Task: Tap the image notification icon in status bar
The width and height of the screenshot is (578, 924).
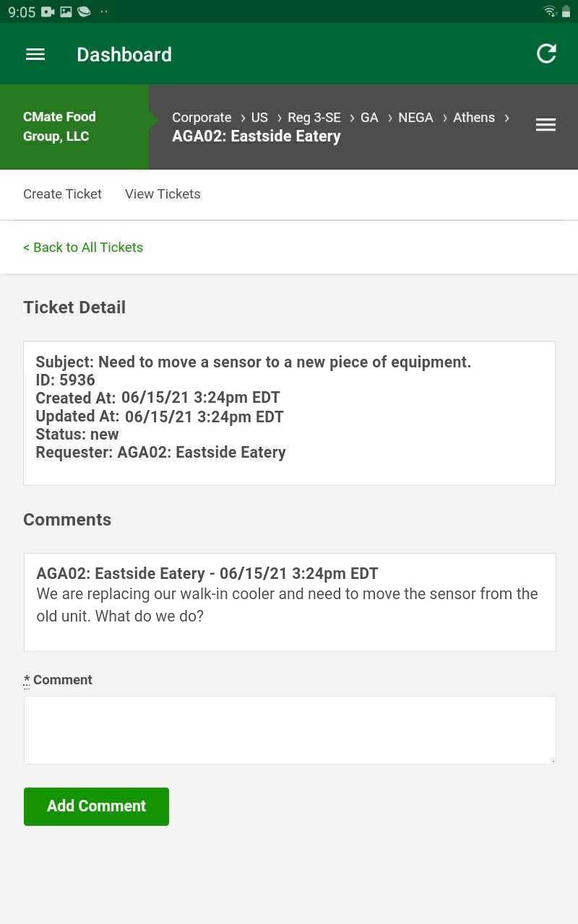Action: tap(66, 12)
